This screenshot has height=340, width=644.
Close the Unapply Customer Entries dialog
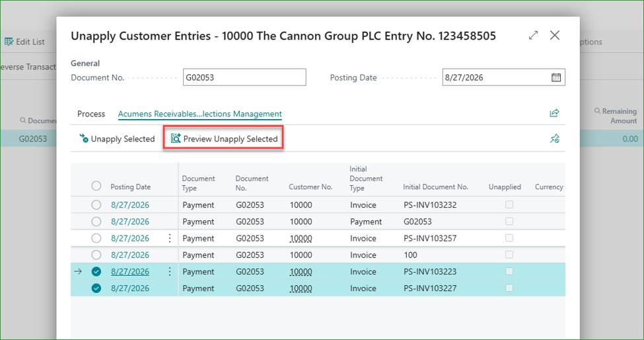click(554, 35)
